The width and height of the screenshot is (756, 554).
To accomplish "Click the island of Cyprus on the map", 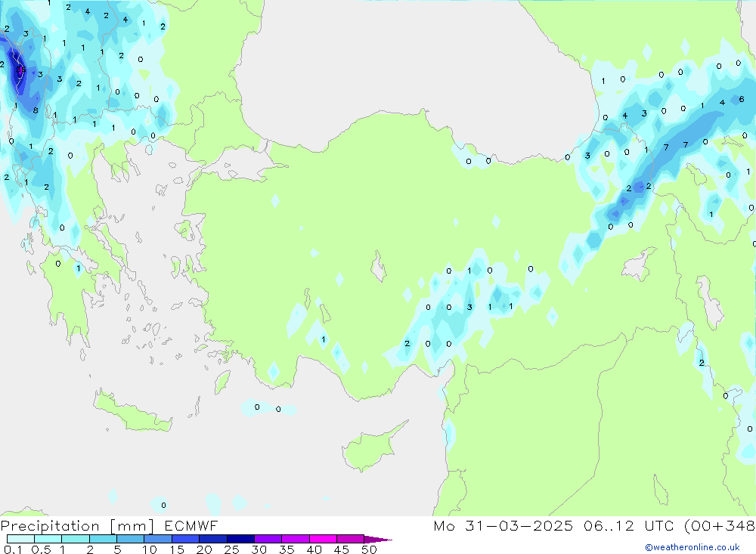I will pos(369,449).
